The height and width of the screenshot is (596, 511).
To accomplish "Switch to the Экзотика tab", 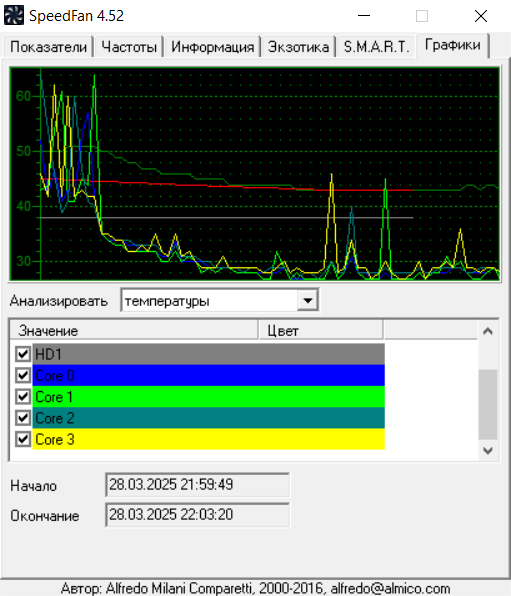I will (298, 47).
